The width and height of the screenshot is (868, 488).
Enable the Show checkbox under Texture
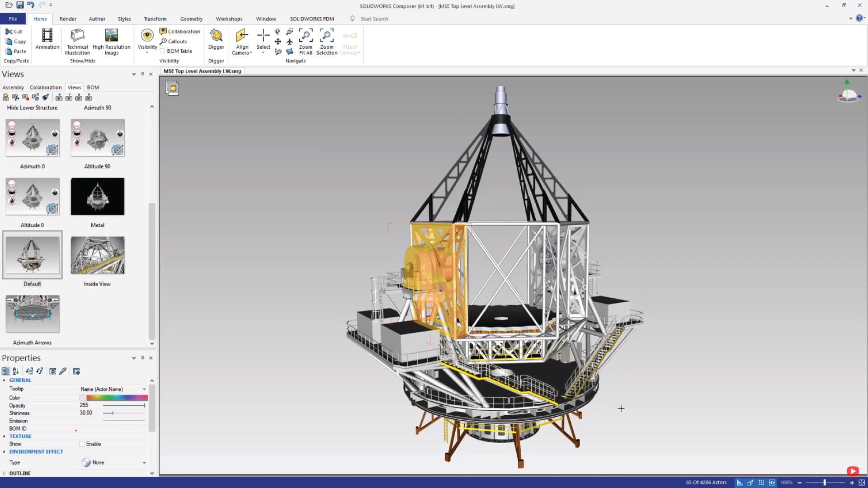(81, 444)
